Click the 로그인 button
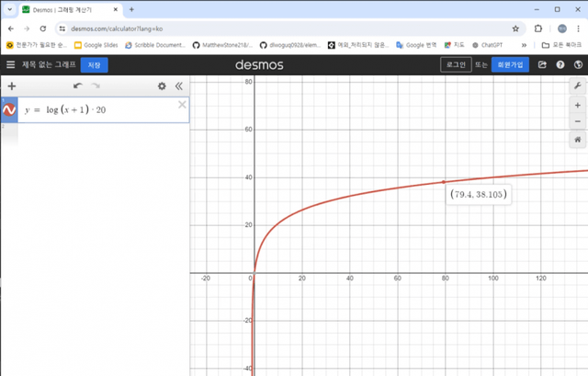 coord(456,64)
